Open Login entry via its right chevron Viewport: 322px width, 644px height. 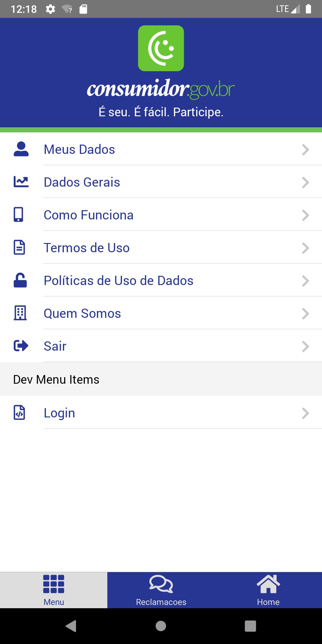(x=305, y=413)
